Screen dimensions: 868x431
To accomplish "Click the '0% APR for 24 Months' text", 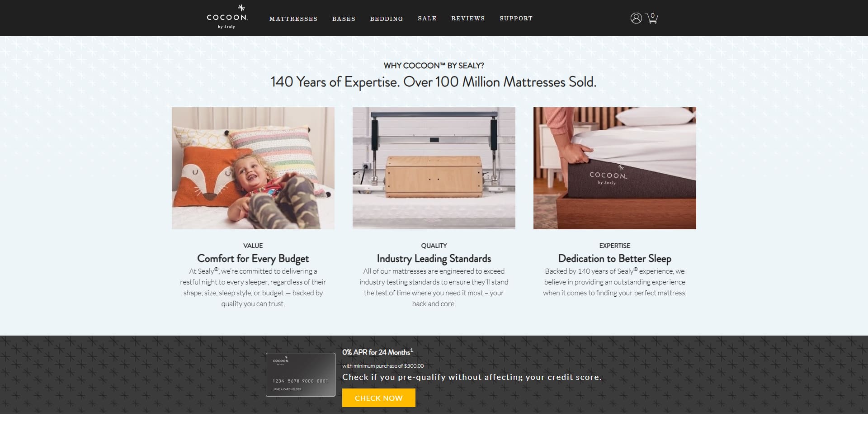I will pos(377,352).
